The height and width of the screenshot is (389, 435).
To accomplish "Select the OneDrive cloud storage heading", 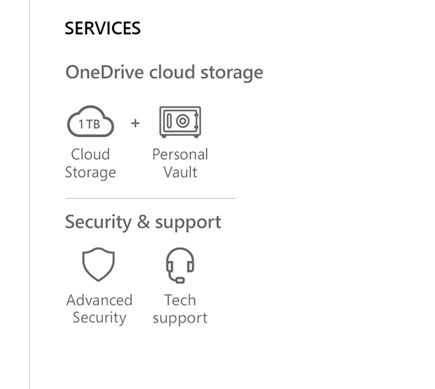I will [164, 73].
